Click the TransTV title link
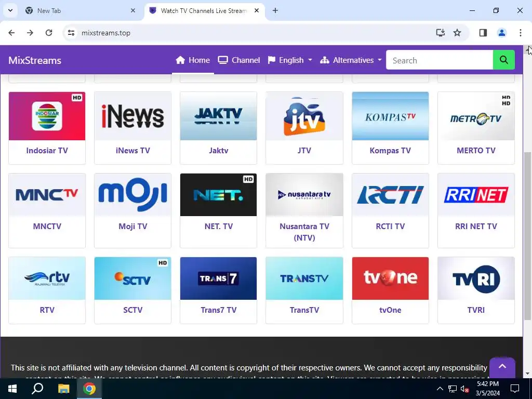The image size is (532, 399). click(x=304, y=310)
